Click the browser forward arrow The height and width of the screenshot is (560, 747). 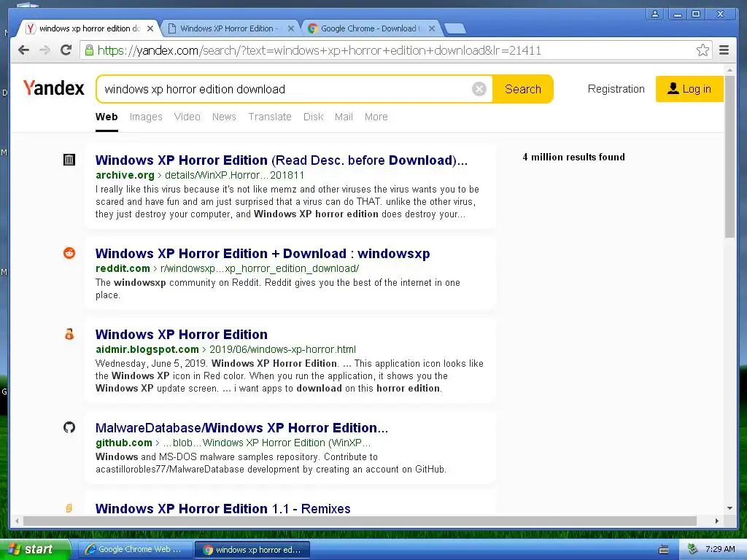pyautogui.click(x=44, y=50)
